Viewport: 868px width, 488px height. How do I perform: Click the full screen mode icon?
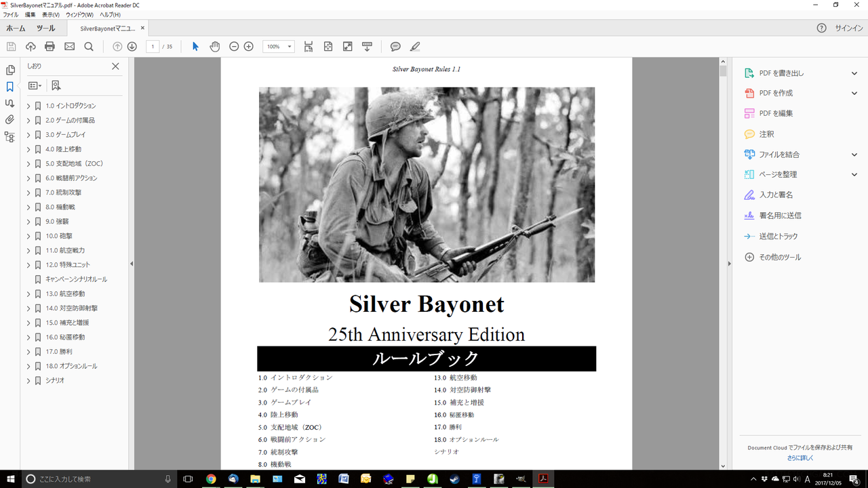[x=348, y=47]
